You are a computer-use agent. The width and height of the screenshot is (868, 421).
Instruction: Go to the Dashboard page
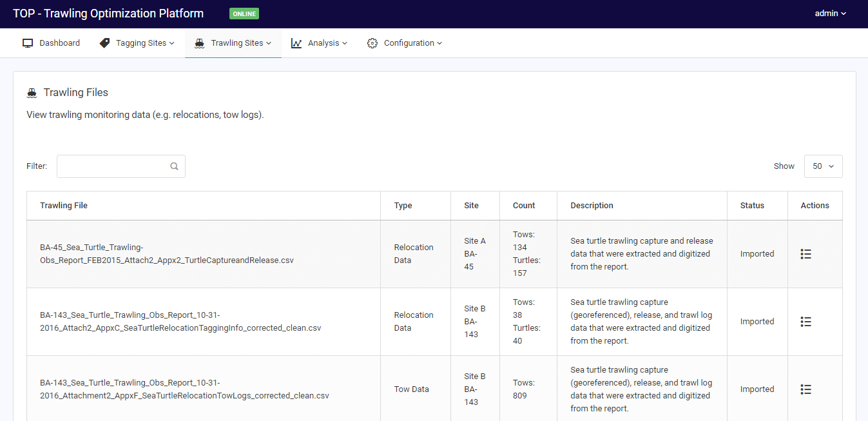(x=52, y=43)
